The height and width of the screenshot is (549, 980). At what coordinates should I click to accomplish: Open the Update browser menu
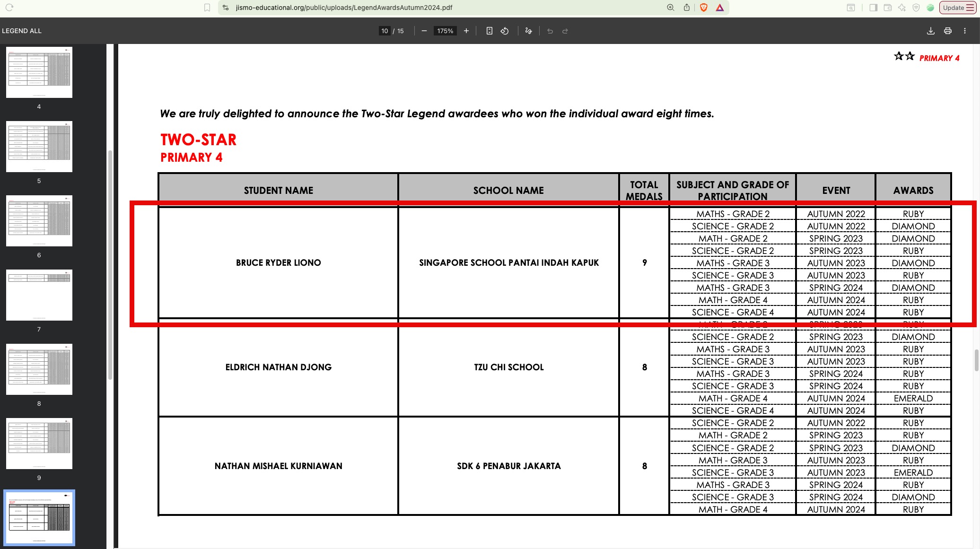click(x=958, y=8)
